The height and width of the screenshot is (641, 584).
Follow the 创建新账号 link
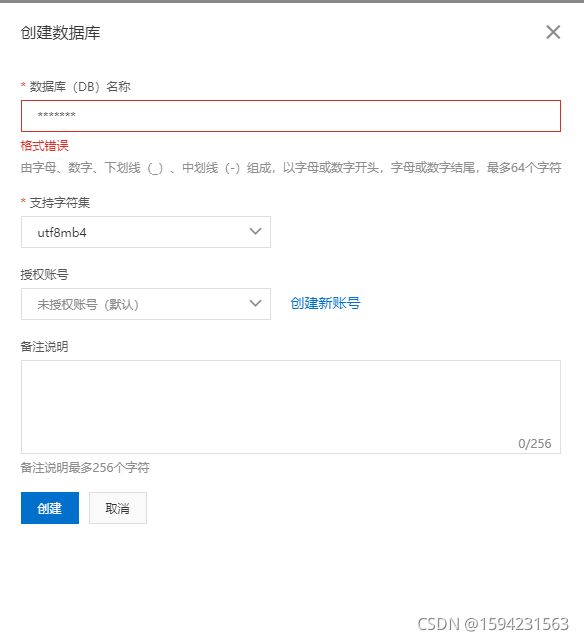325,303
